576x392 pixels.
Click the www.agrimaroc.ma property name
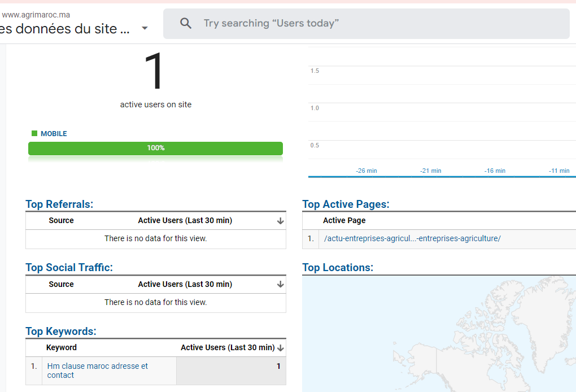point(36,15)
